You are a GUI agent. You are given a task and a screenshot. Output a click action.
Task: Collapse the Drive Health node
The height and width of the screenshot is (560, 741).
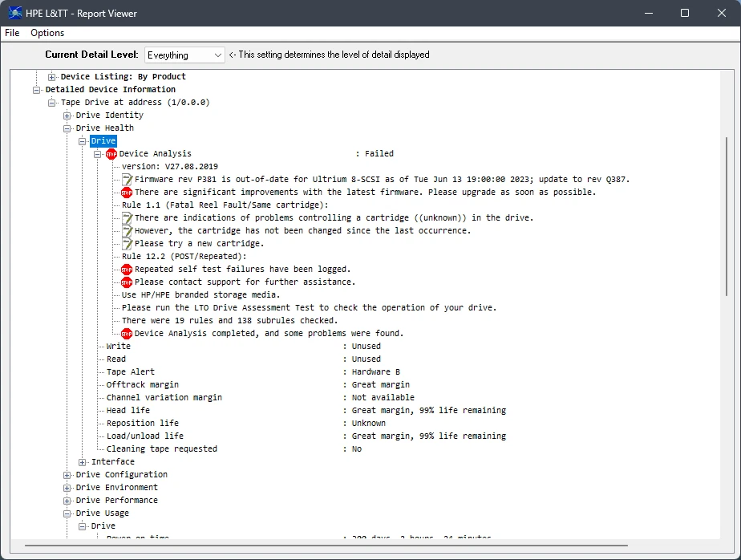point(67,128)
